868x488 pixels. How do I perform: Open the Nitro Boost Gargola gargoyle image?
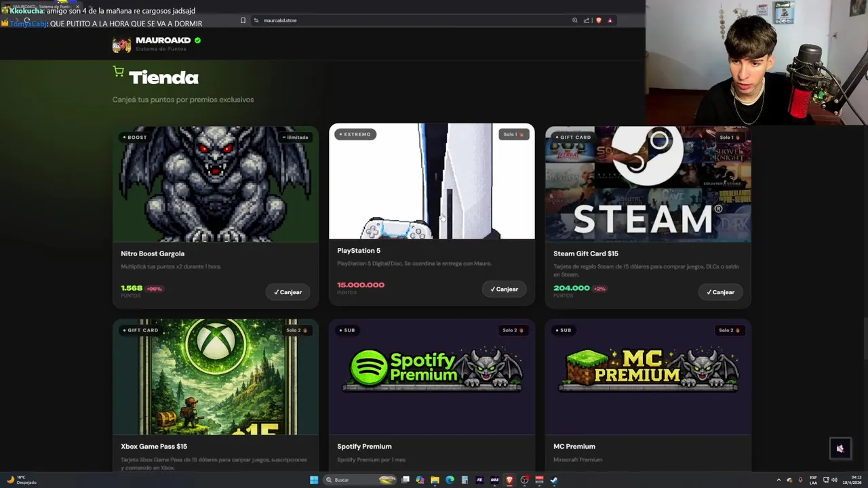[215, 184]
